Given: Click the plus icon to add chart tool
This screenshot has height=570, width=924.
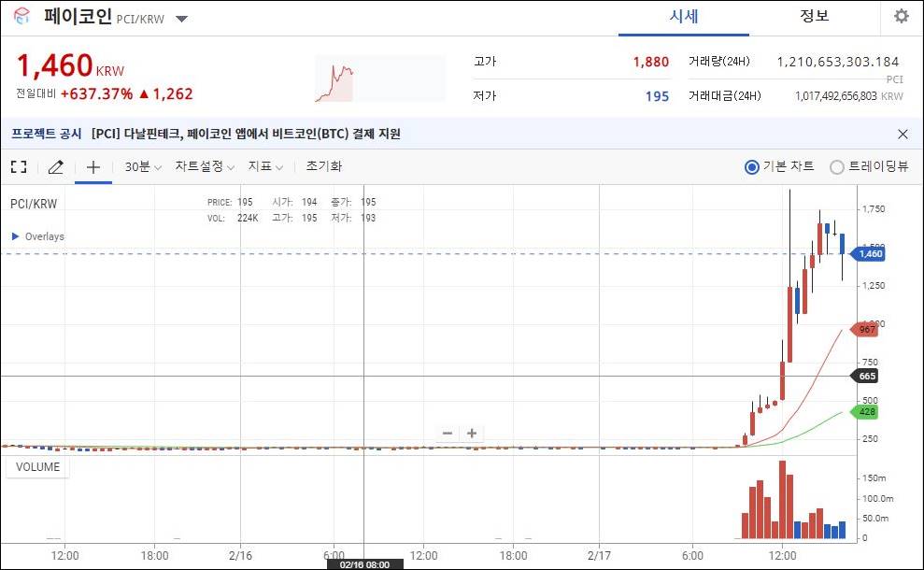Looking at the screenshot, I should coord(92,166).
